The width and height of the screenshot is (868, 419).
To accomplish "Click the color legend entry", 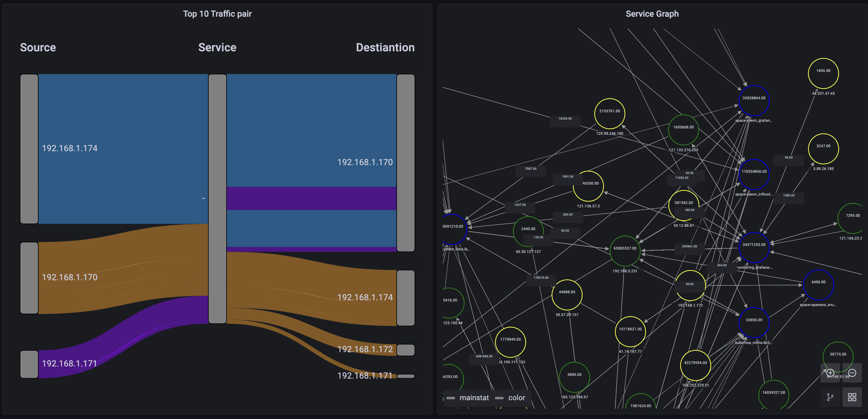I will click(x=516, y=398).
